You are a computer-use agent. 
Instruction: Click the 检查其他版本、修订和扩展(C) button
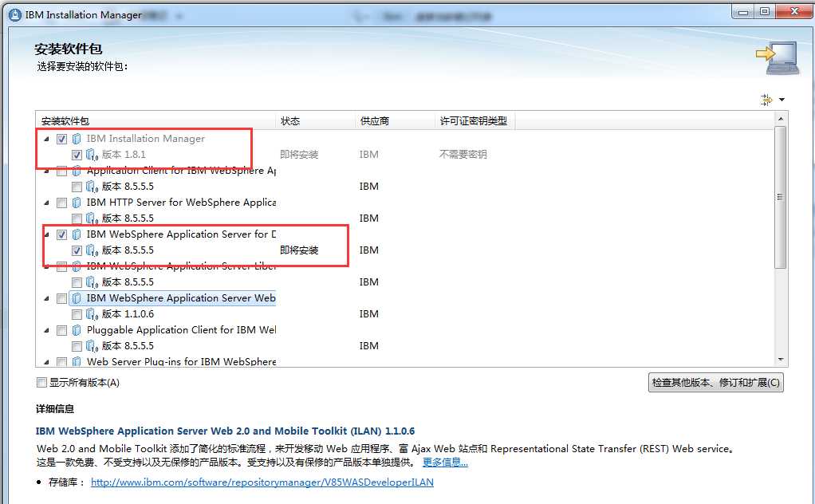[x=716, y=383]
